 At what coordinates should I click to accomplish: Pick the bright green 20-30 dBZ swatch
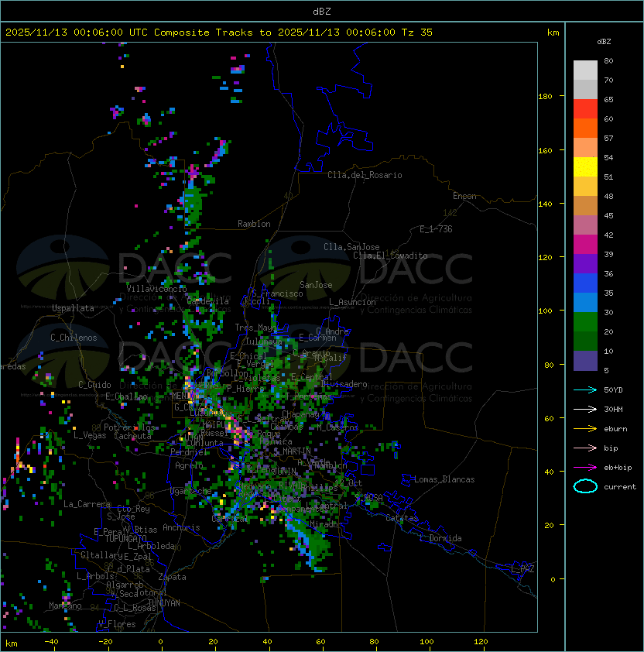[x=585, y=322]
